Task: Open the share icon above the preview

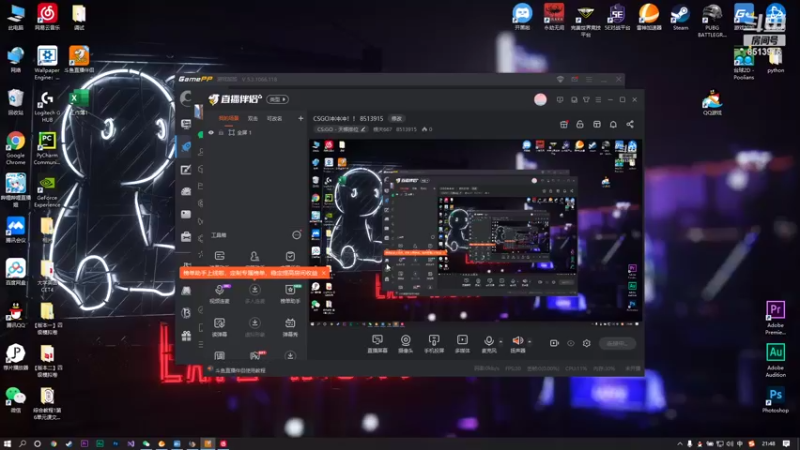Action: [x=630, y=124]
